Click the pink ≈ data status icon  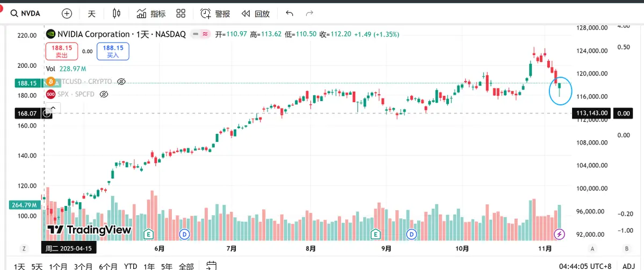(x=205, y=34)
